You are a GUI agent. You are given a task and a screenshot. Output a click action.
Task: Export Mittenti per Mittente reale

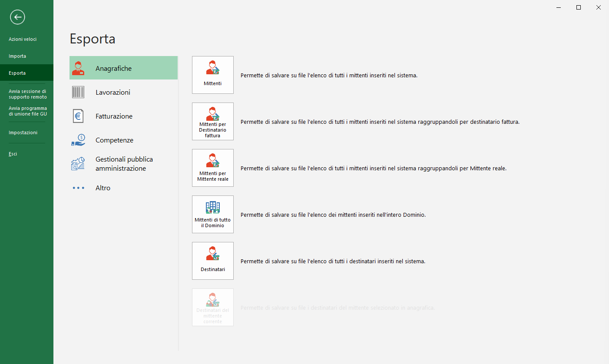click(x=213, y=168)
